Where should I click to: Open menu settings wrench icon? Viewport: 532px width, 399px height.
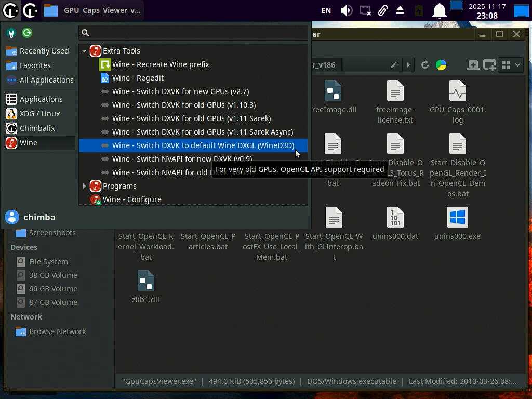[x=11, y=33]
